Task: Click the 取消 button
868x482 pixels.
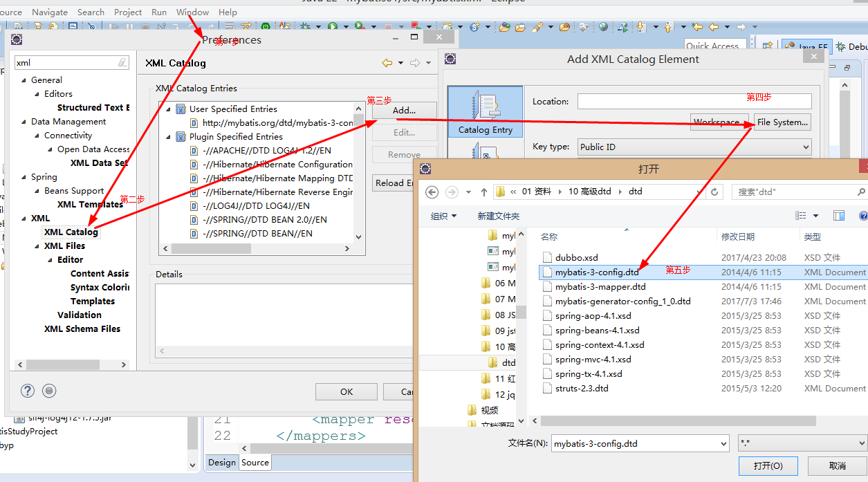Action: tap(837, 466)
